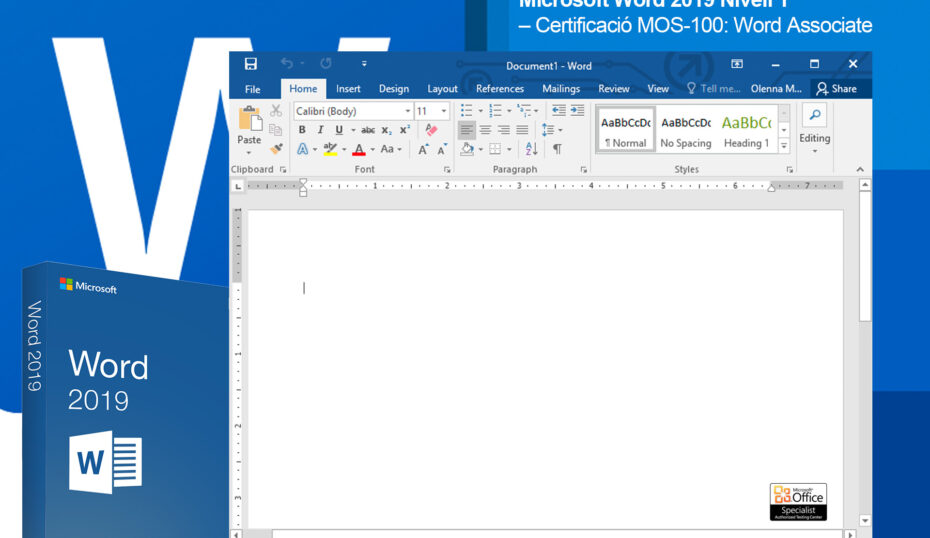Increase paragraph indent
930x538 pixels.
pyautogui.click(x=578, y=110)
